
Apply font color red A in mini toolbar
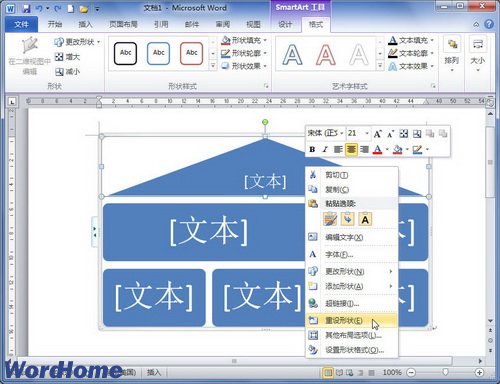click(x=377, y=149)
